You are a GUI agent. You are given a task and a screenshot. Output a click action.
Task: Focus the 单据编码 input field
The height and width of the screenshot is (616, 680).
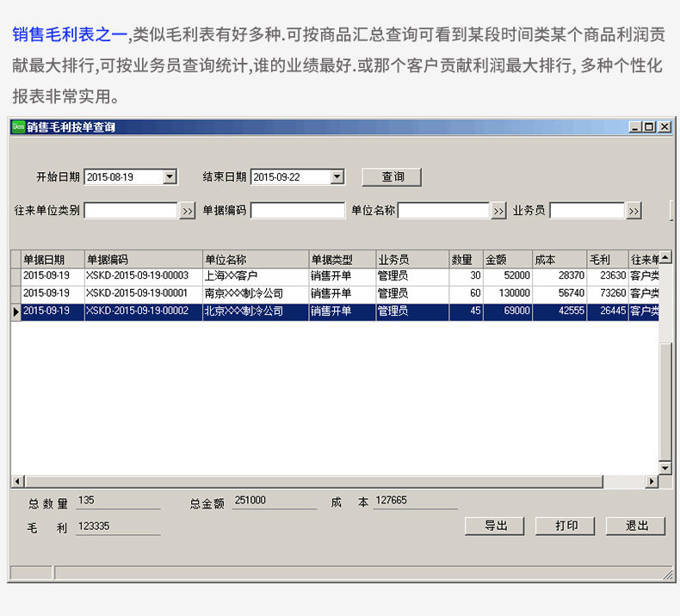tap(298, 211)
